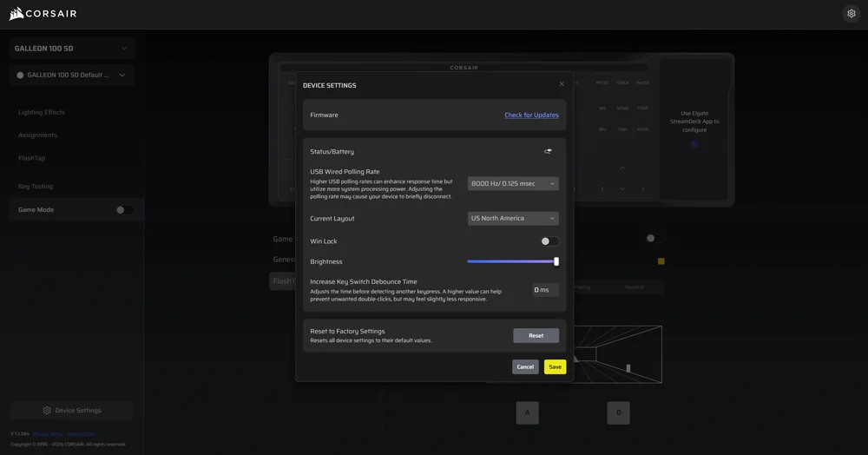Open Lighting Effects in sidebar
Screen dimensions: 868x455
(42, 112)
